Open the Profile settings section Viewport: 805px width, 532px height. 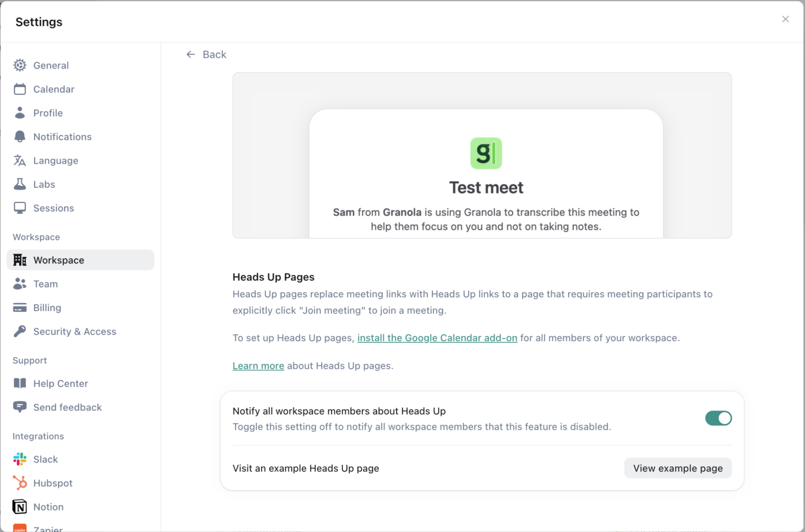[x=48, y=113]
